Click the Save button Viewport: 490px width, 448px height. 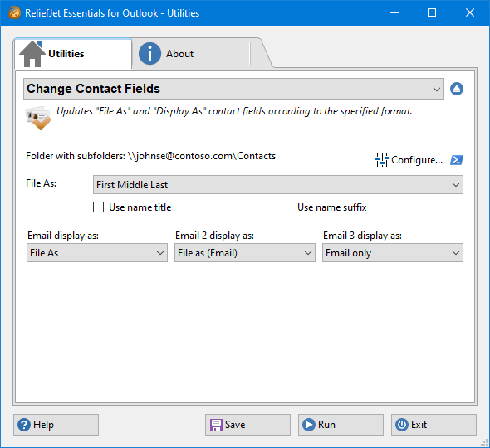click(x=247, y=425)
